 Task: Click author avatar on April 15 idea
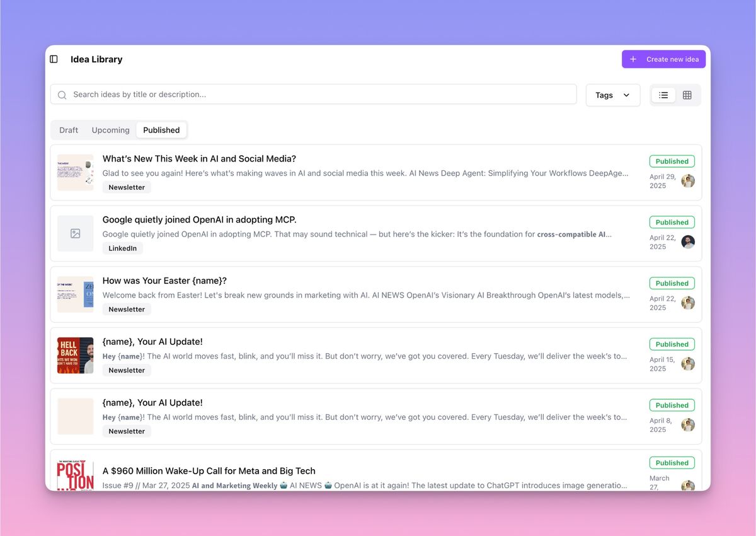click(688, 364)
